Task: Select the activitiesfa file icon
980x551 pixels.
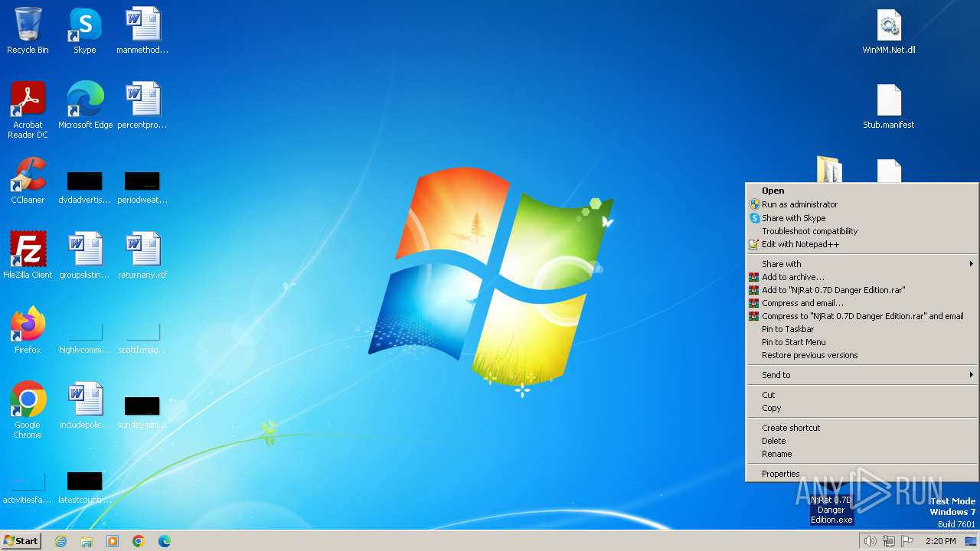Action: pos(28,487)
